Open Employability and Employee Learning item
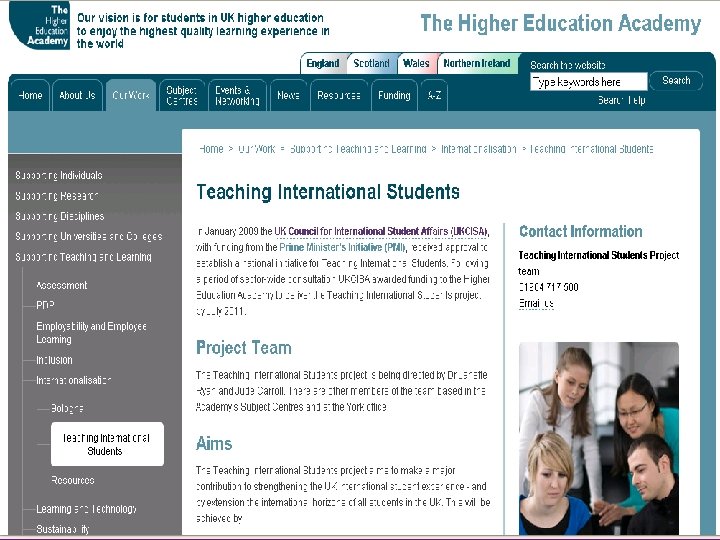720x540 pixels. click(x=91, y=333)
